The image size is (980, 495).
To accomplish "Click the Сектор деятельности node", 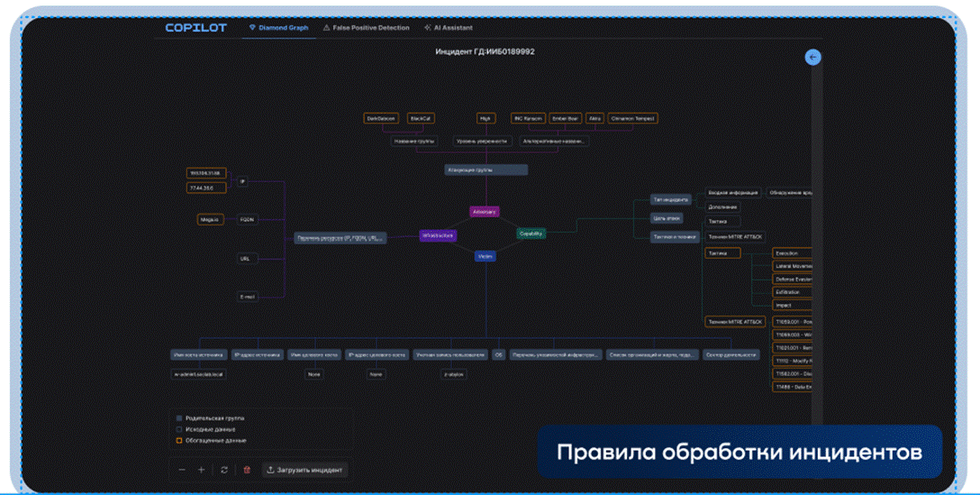I will [x=730, y=355].
